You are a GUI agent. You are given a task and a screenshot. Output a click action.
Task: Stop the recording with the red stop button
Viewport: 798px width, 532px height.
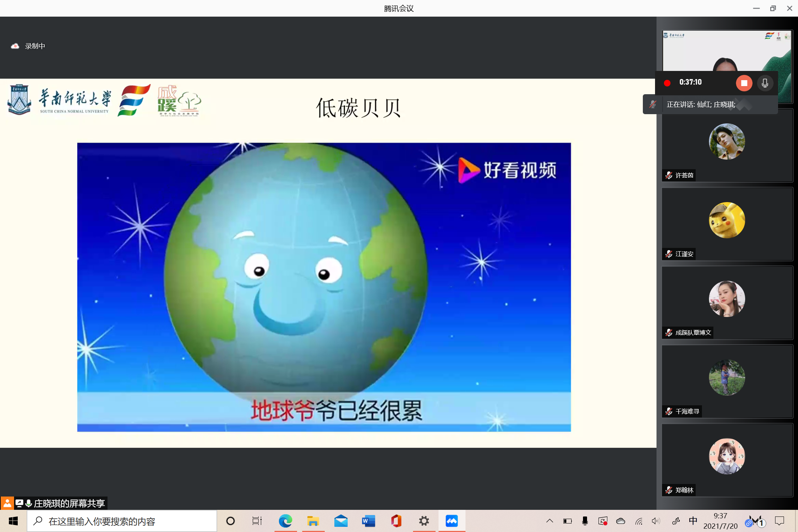click(x=744, y=83)
